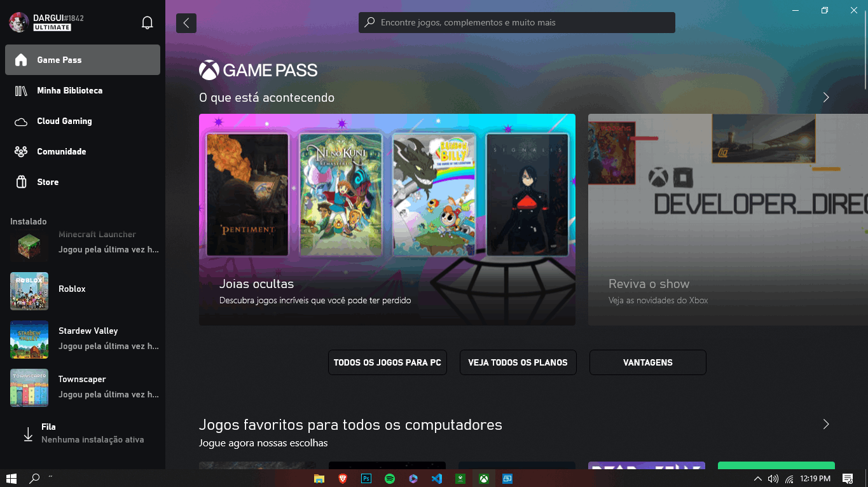Open Minha Biblioteca
This screenshot has height=487, width=868.
(x=83, y=90)
